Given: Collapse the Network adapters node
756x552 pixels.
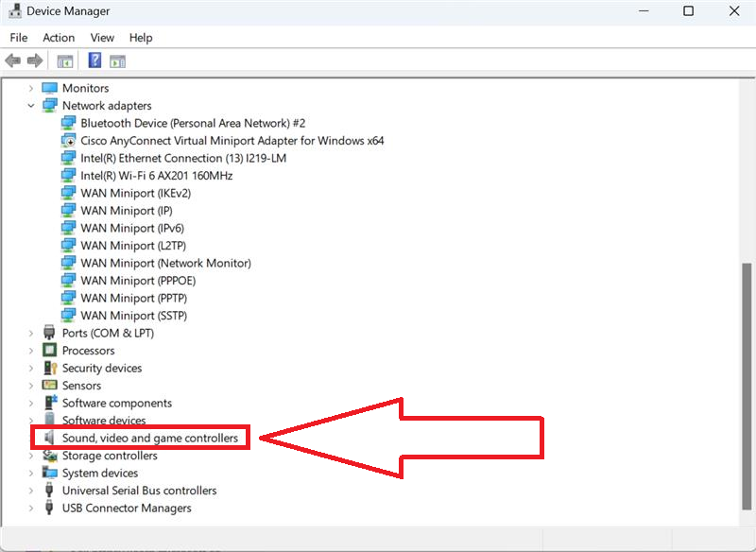Looking at the screenshot, I should pos(31,105).
